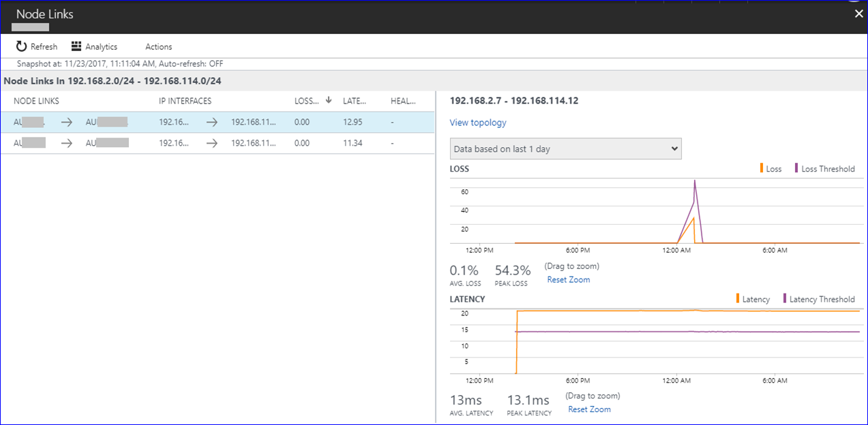Toggle the orange Latency legend marker

(x=738, y=298)
